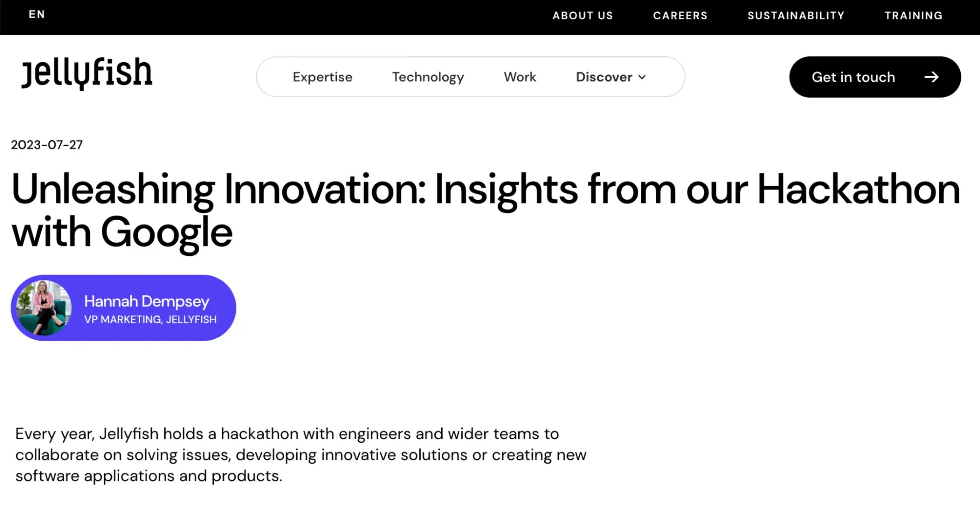
Task: Click the 2023-07-27 publish date
Action: coord(47,145)
